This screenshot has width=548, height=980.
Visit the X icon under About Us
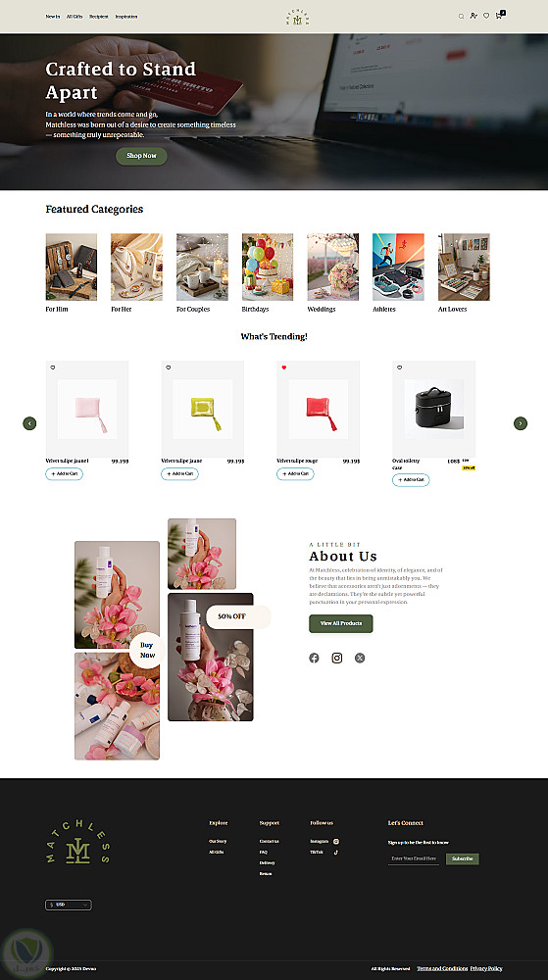[x=360, y=658]
